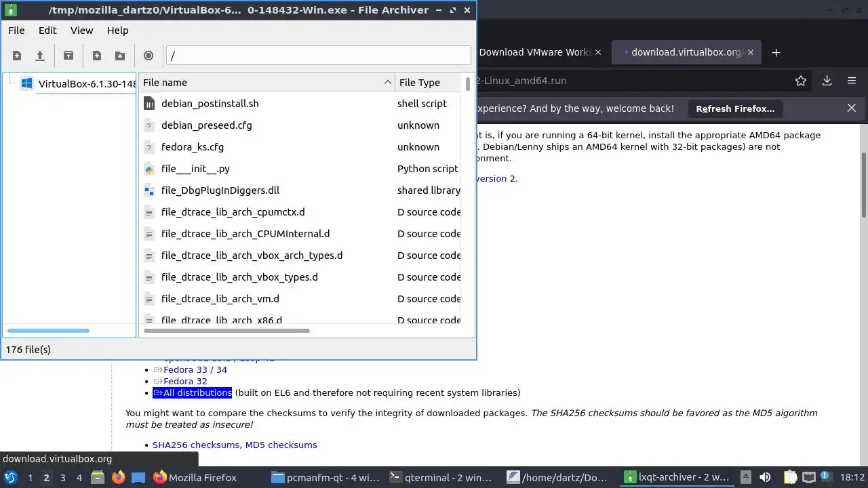Switch to virtual desktop 3 in the panel
868x488 pixels.
[63, 477]
